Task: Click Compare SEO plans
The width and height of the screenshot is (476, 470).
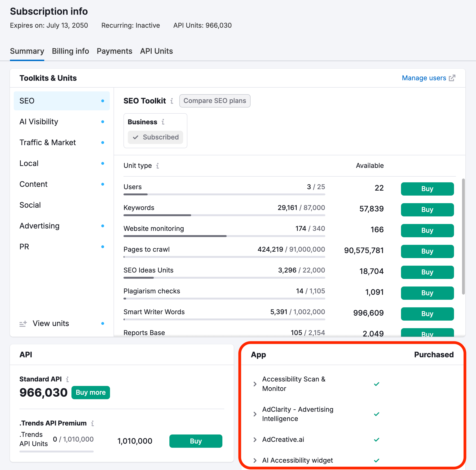Action: 215,101
